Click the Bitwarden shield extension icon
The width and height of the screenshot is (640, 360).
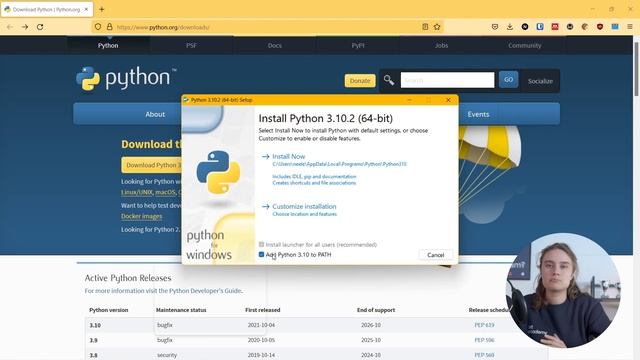click(540, 27)
